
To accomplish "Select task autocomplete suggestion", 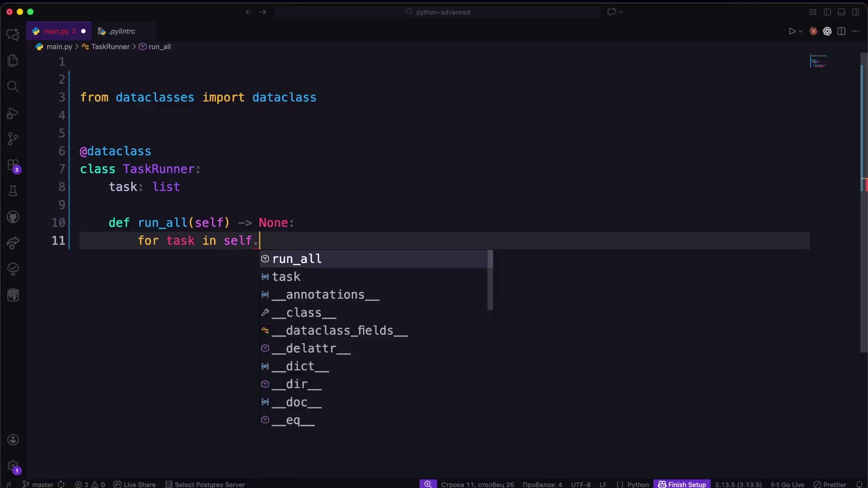I will point(373,277).
